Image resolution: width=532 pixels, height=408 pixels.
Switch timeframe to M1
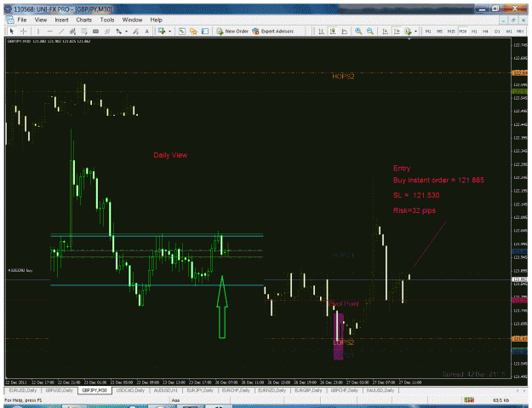pyautogui.click(x=428, y=32)
